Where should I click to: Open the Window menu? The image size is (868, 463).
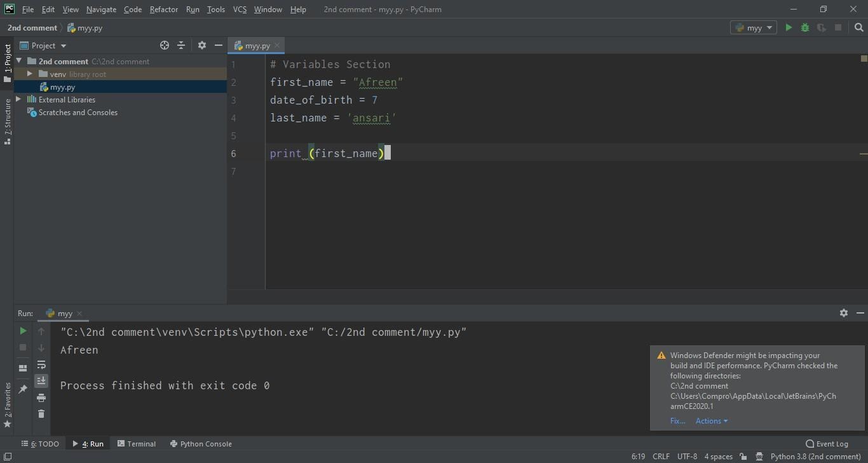(x=268, y=10)
